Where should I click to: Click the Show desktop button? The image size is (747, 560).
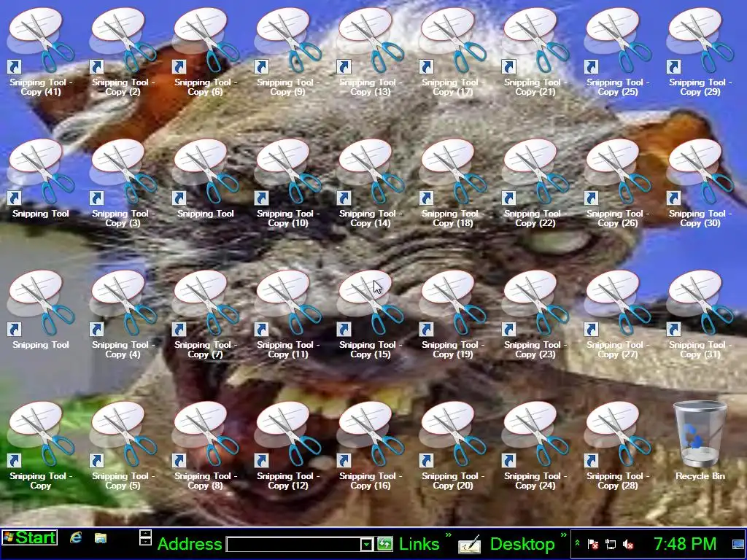point(738,544)
